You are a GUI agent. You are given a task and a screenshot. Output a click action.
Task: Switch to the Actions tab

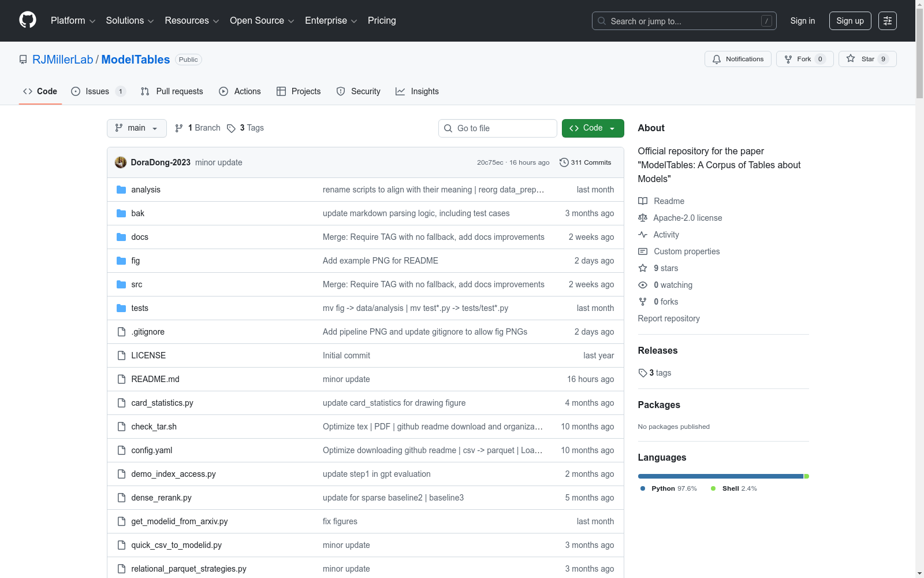[240, 91]
